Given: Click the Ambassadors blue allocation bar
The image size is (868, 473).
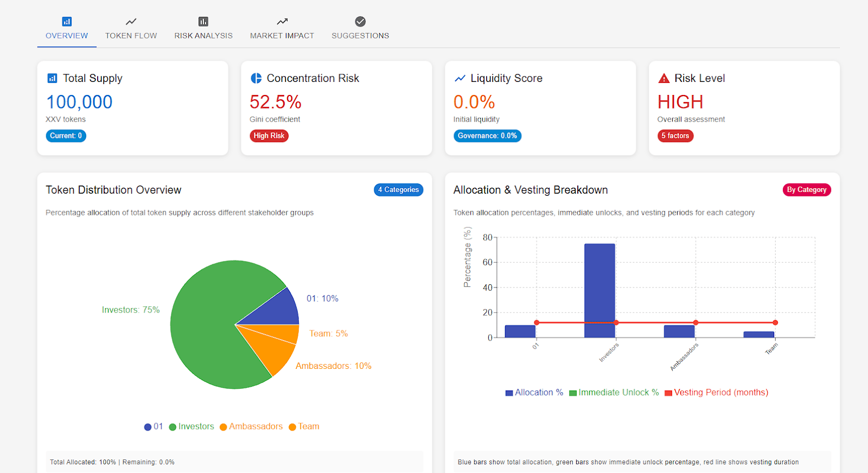Looking at the screenshot, I should tap(679, 331).
